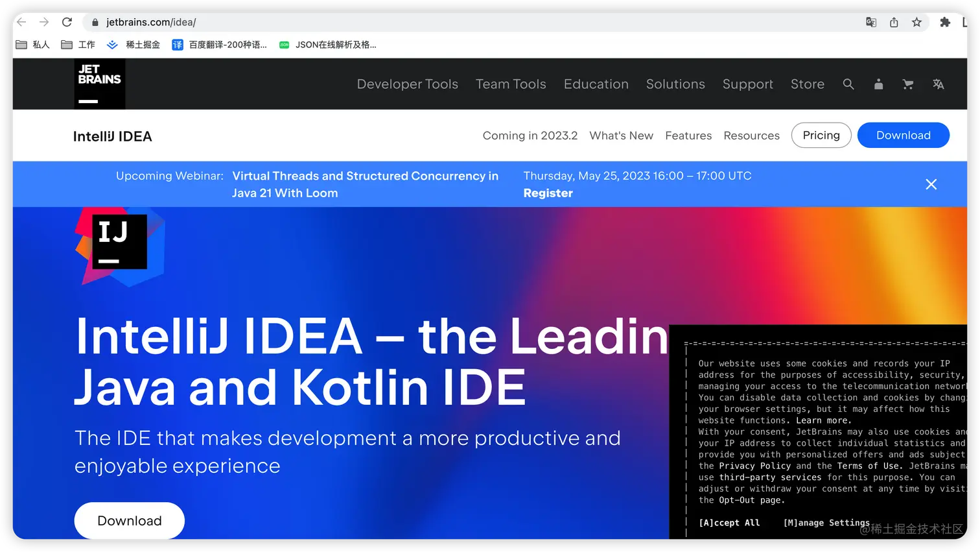Share this page from the address bar
The image size is (980, 552).
(894, 22)
